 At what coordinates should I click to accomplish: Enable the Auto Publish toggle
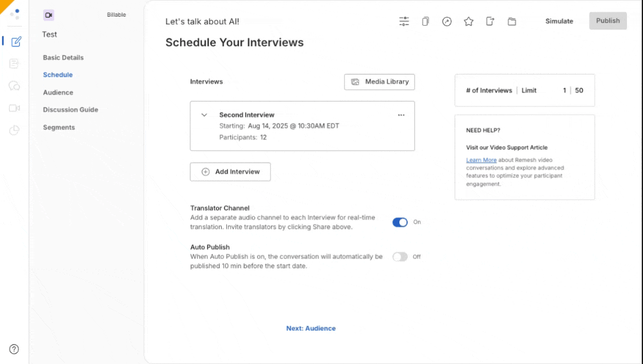400,257
